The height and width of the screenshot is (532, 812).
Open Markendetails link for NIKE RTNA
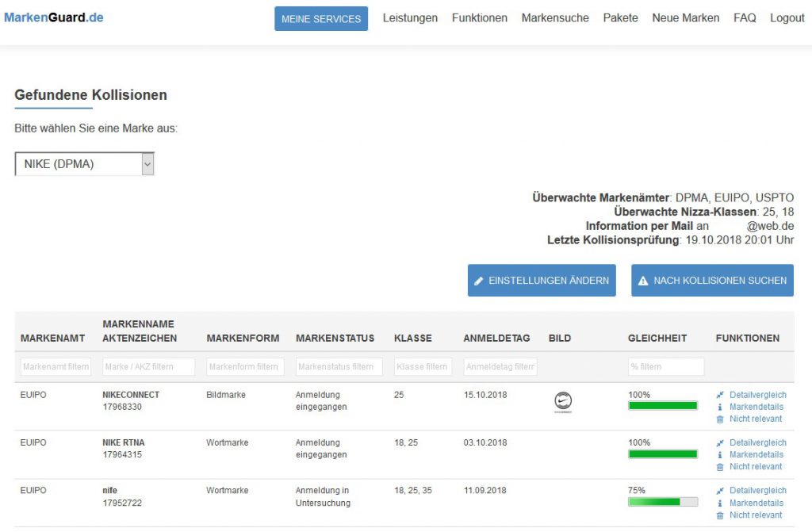coord(756,455)
